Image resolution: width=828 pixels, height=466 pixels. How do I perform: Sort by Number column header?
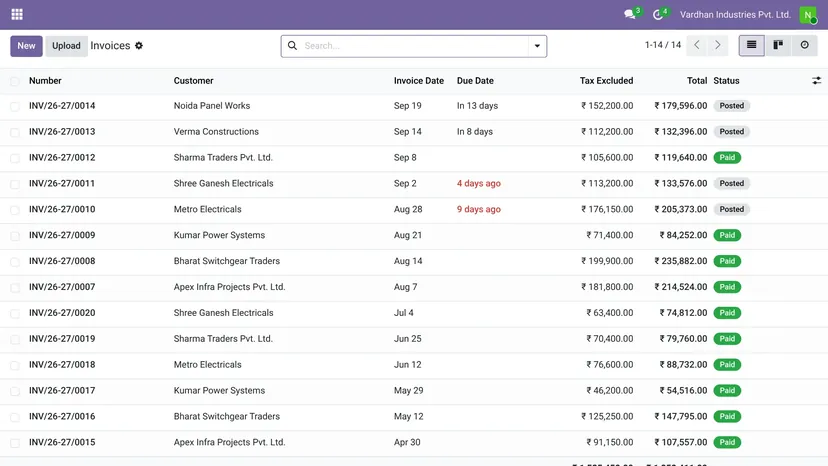coord(45,81)
